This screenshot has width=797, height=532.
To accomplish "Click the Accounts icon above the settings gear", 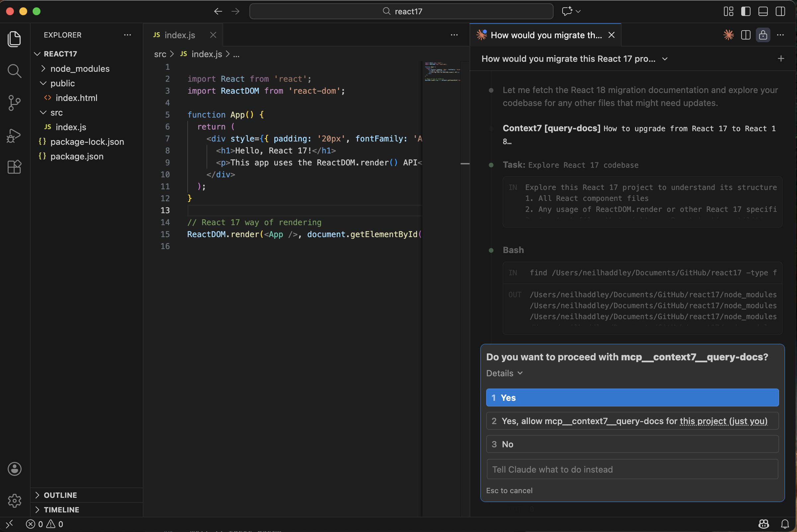I will tap(15, 469).
